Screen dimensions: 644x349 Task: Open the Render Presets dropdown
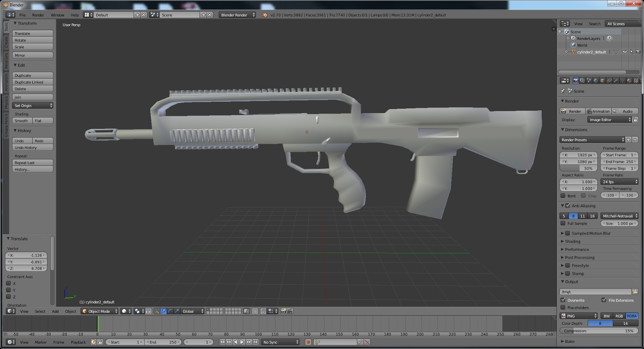point(592,140)
